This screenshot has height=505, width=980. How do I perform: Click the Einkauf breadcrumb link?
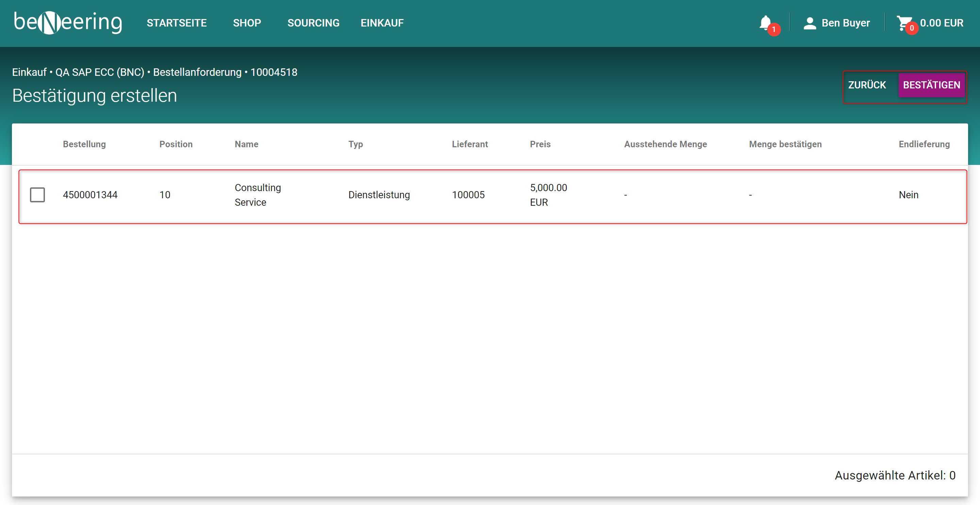(x=29, y=72)
